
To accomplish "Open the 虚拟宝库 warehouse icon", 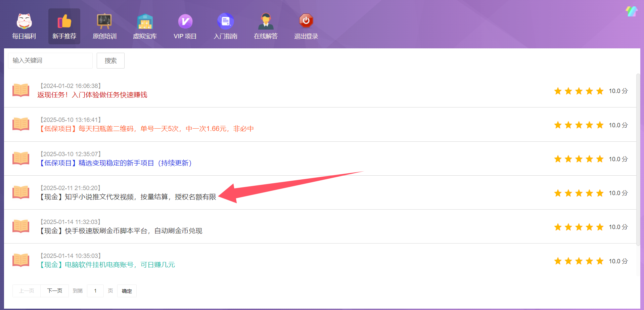I will [x=145, y=21].
